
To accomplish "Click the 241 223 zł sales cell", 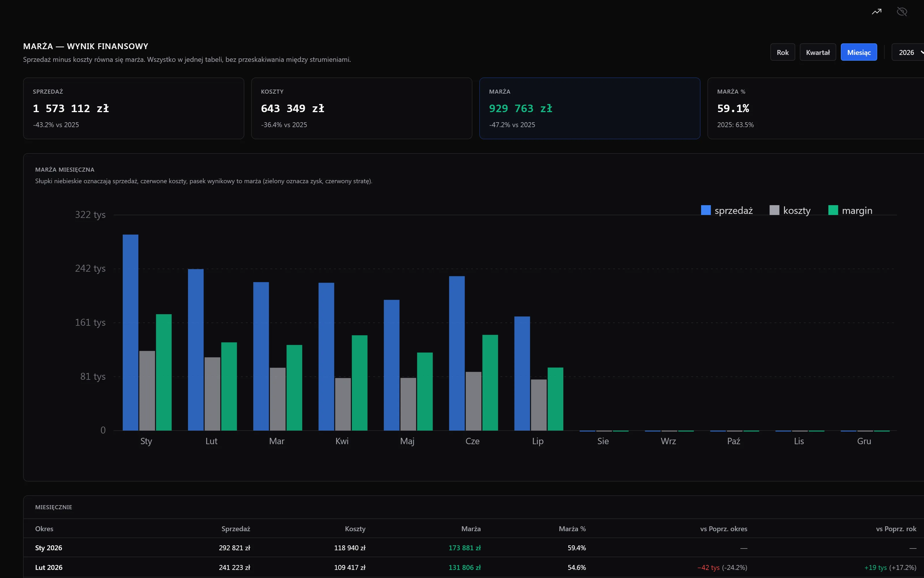I will tap(234, 567).
